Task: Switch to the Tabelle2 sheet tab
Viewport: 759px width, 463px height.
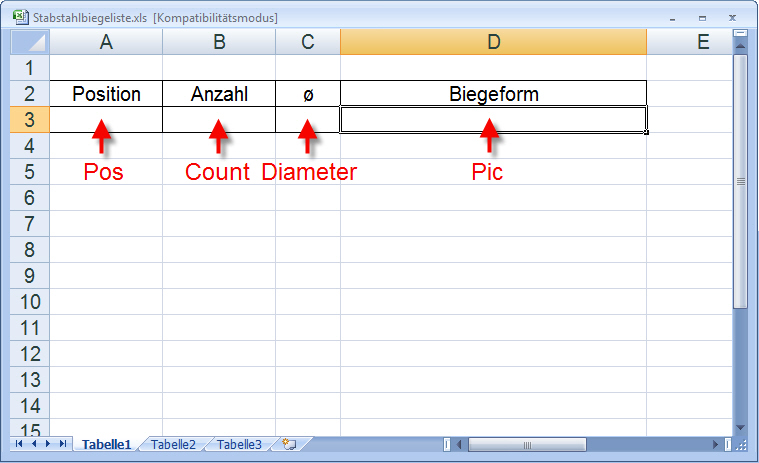Action: 173,444
